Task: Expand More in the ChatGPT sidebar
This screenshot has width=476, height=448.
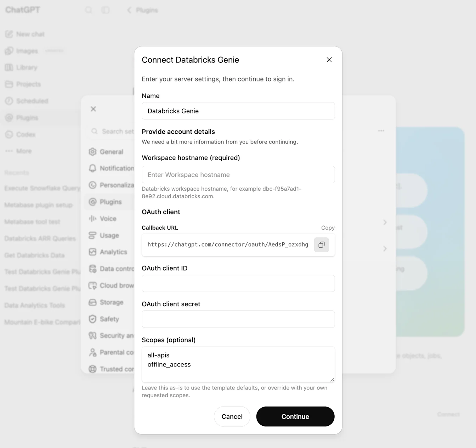Action: pyautogui.click(x=18, y=151)
